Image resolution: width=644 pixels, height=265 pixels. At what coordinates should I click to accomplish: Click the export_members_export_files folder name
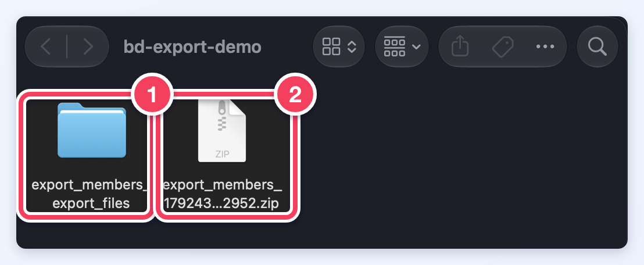(x=90, y=194)
